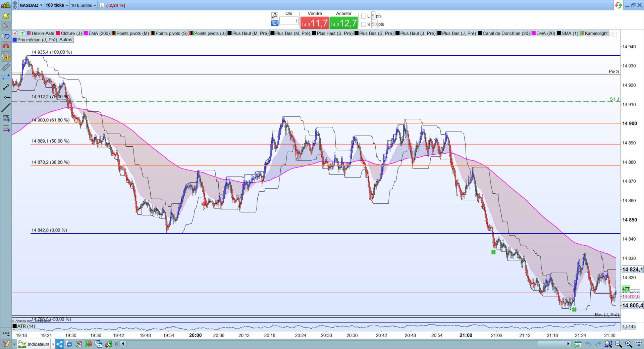The width and height of the screenshot is (644, 349).
Task: Toggle the magnet snap tool
Action: 6,46
